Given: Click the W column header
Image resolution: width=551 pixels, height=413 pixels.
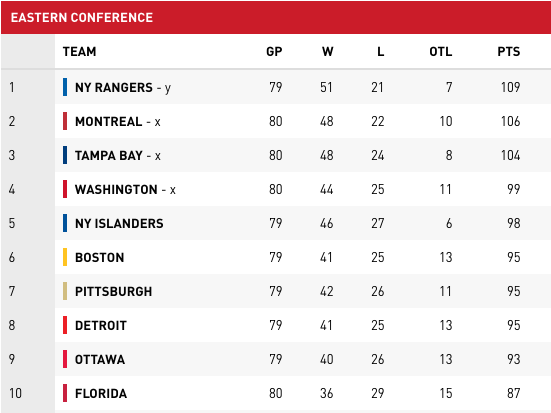Looking at the screenshot, I should (x=328, y=52).
